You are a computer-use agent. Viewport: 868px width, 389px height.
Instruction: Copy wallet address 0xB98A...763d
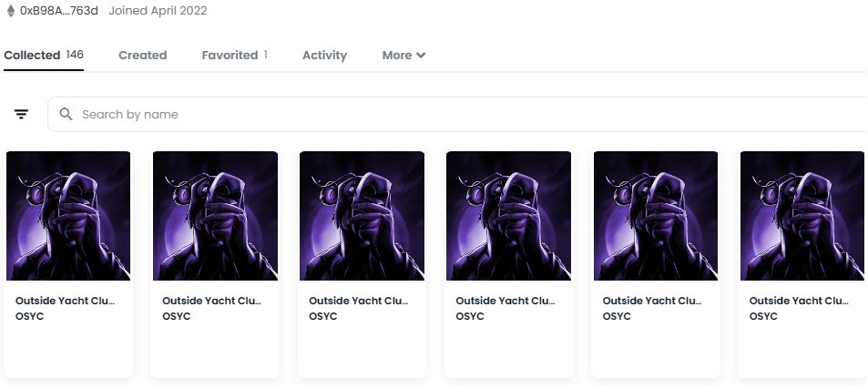coord(58,11)
